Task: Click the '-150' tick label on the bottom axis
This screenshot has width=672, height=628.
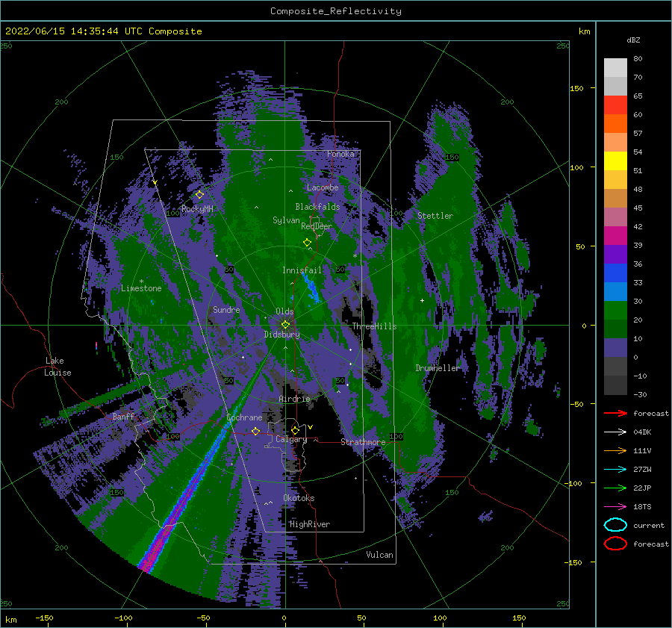Action: (x=44, y=618)
